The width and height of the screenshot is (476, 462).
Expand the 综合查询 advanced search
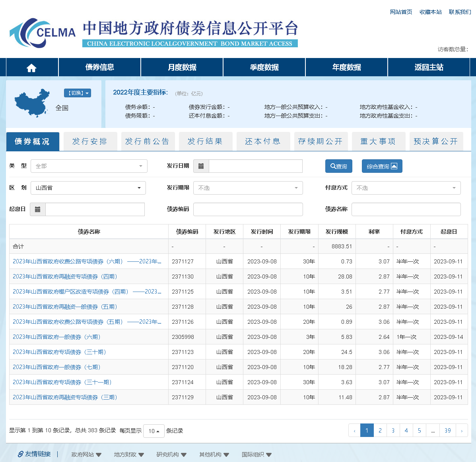pyautogui.click(x=382, y=166)
